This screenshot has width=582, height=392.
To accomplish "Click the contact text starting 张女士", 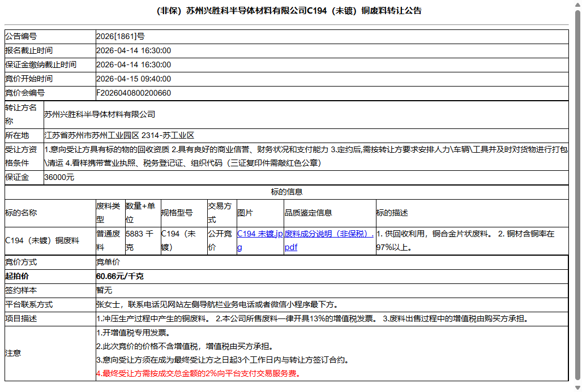I will (217, 304).
